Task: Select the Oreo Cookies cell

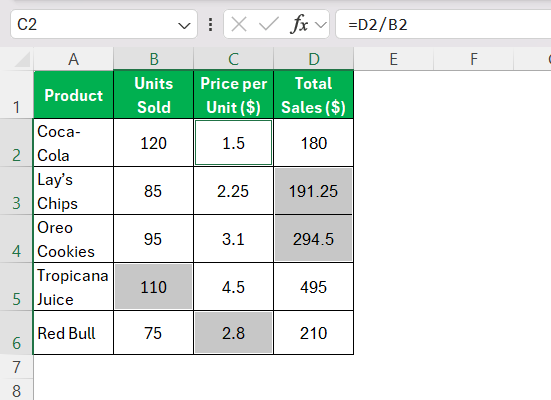Action: tap(73, 239)
